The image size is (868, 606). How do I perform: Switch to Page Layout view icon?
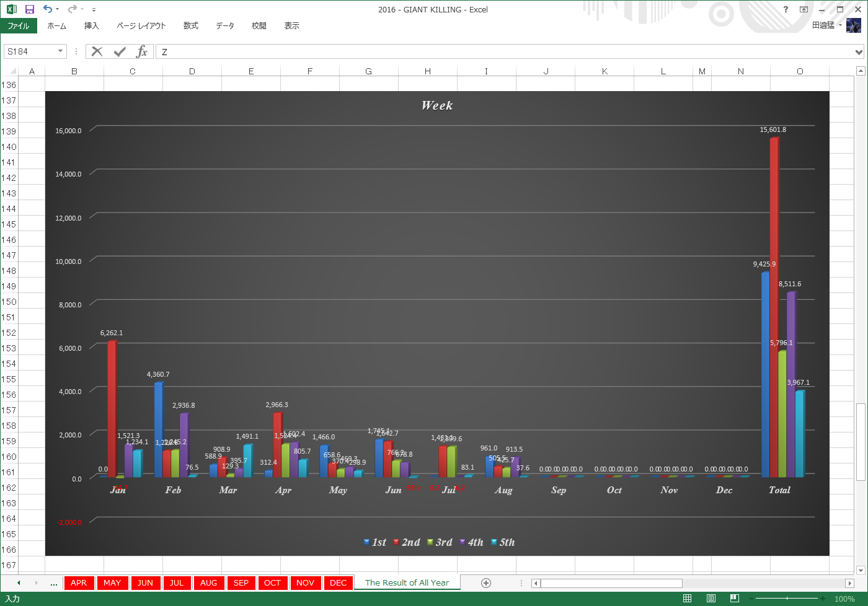711,599
